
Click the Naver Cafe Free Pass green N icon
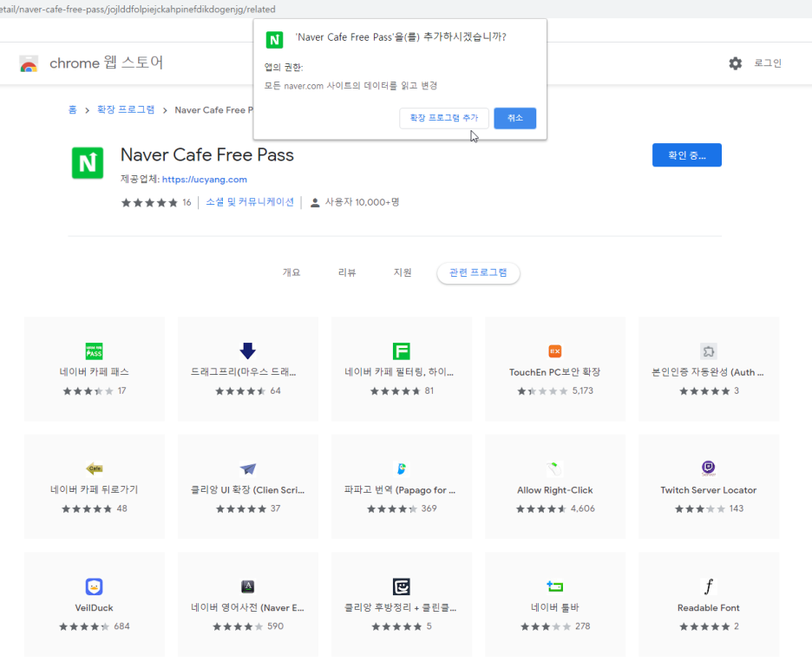click(88, 162)
